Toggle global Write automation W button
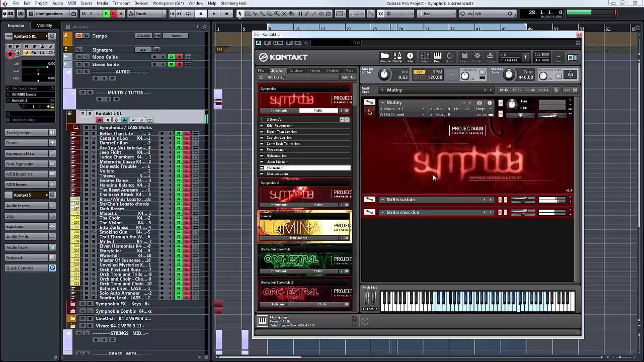The height and width of the screenshot is (362, 644). (113, 14)
